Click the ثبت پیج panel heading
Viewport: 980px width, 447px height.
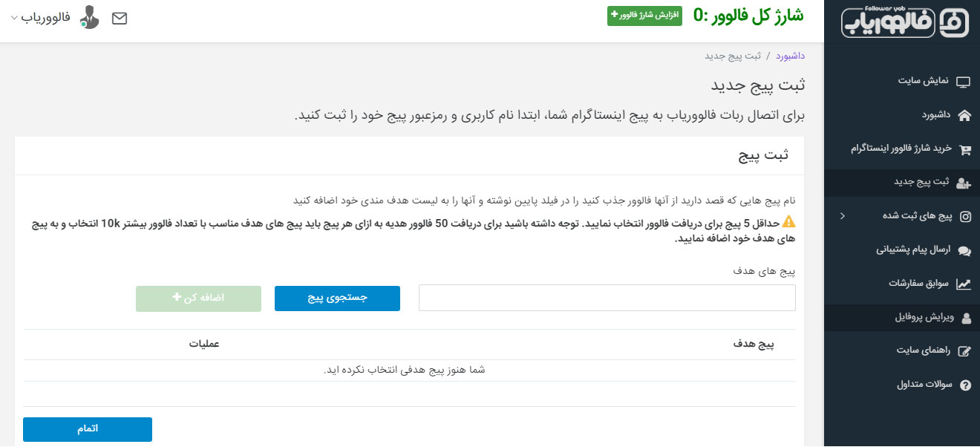(x=764, y=156)
